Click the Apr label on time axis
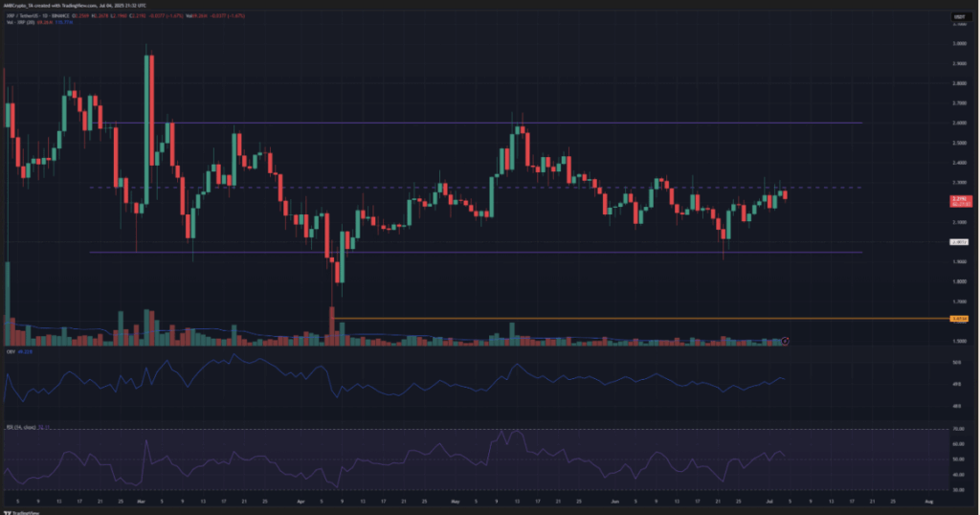Viewport: 980px width, 515px height. [301, 502]
